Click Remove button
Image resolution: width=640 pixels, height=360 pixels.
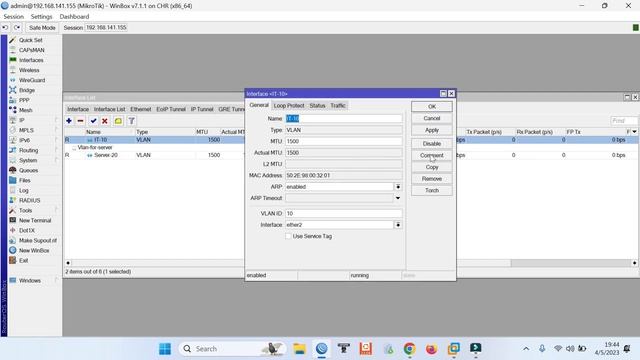tap(432, 179)
